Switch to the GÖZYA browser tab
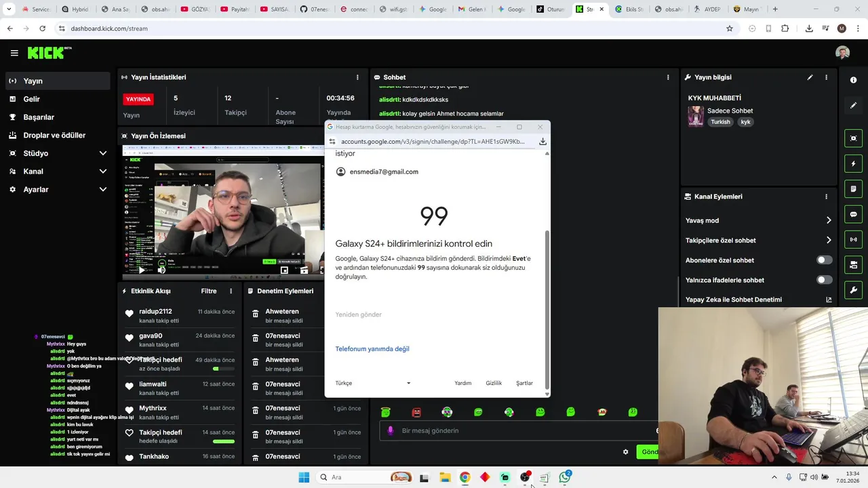This screenshot has height=488, width=868. click(x=195, y=9)
